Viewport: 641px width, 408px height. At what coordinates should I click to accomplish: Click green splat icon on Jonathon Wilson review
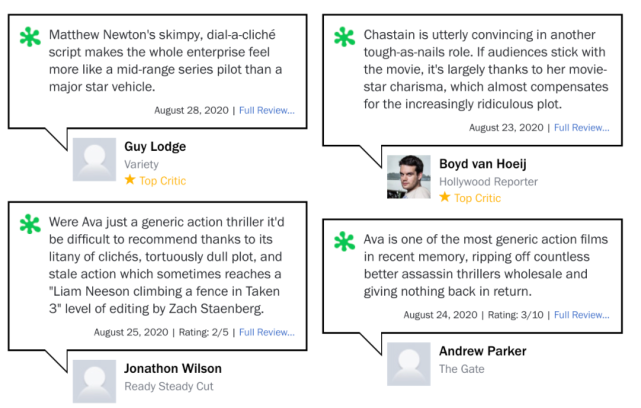[30, 226]
